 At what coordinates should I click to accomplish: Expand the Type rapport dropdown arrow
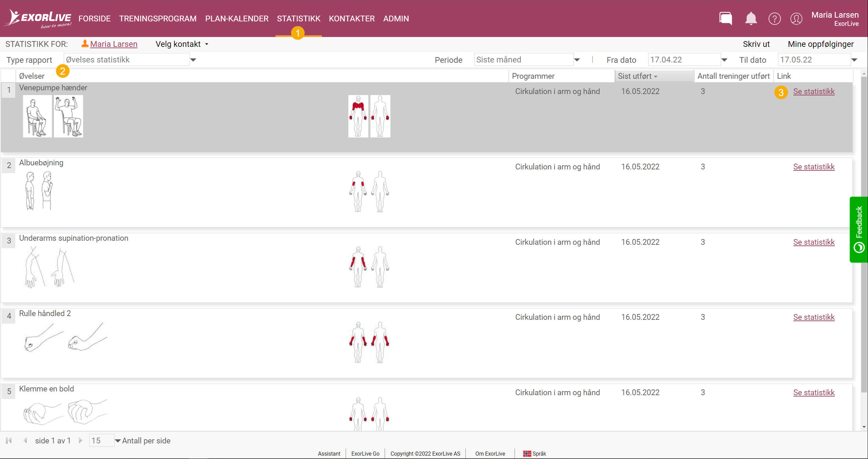[193, 60]
